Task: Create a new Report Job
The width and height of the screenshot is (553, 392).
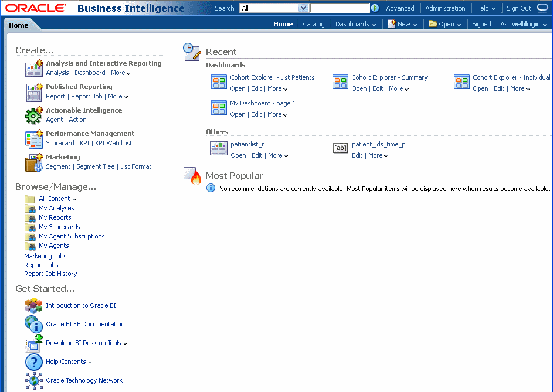Action: click(x=86, y=96)
